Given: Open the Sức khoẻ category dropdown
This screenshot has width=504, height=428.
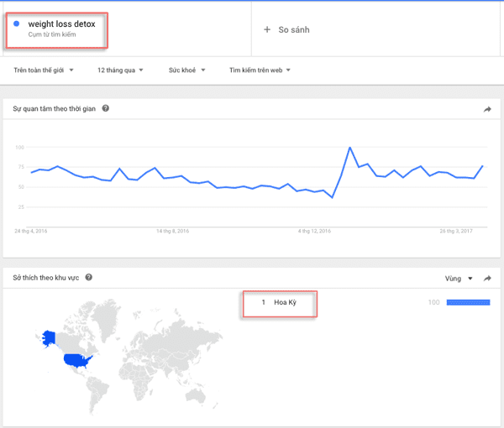Looking at the screenshot, I should (x=186, y=70).
